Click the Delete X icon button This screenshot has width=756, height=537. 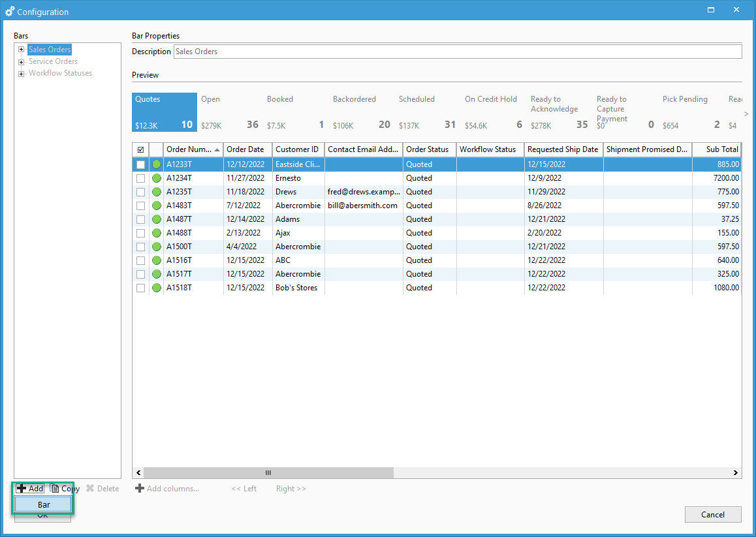90,489
